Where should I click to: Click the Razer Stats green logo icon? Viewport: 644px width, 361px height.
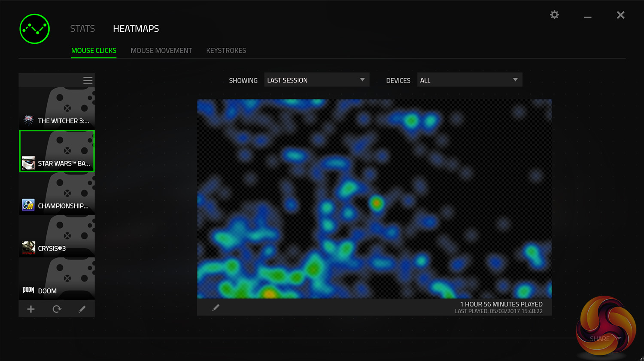tap(35, 29)
